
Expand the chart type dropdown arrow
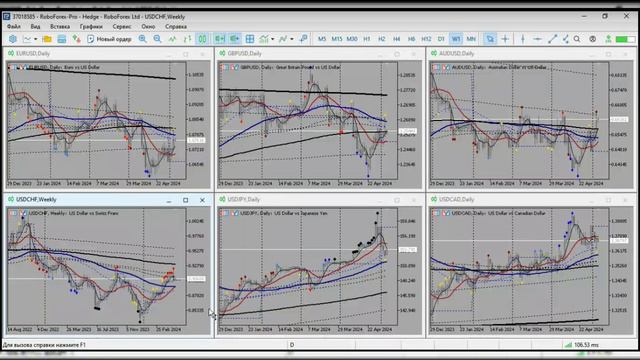[36, 39]
